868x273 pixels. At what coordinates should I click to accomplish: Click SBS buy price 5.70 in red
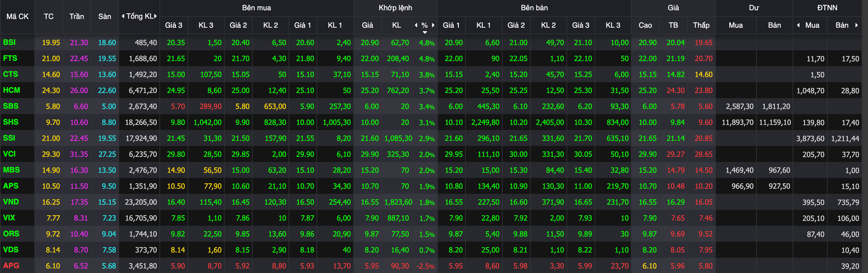[178, 107]
